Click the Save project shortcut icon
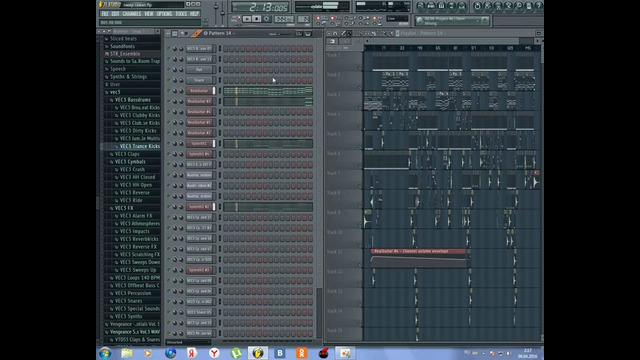Viewport: 640px width, 360px height. [x=487, y=6]
